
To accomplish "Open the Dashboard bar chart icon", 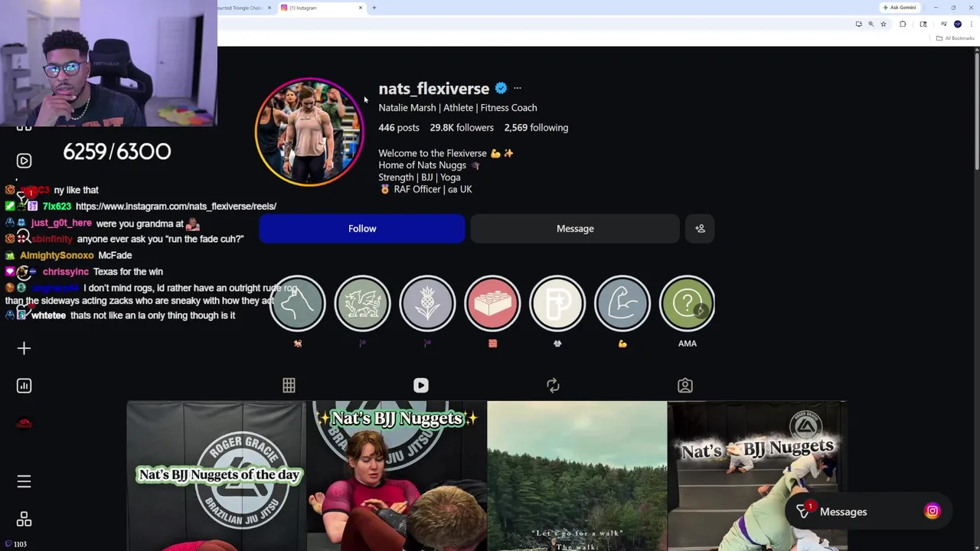I will pos(24,386).
